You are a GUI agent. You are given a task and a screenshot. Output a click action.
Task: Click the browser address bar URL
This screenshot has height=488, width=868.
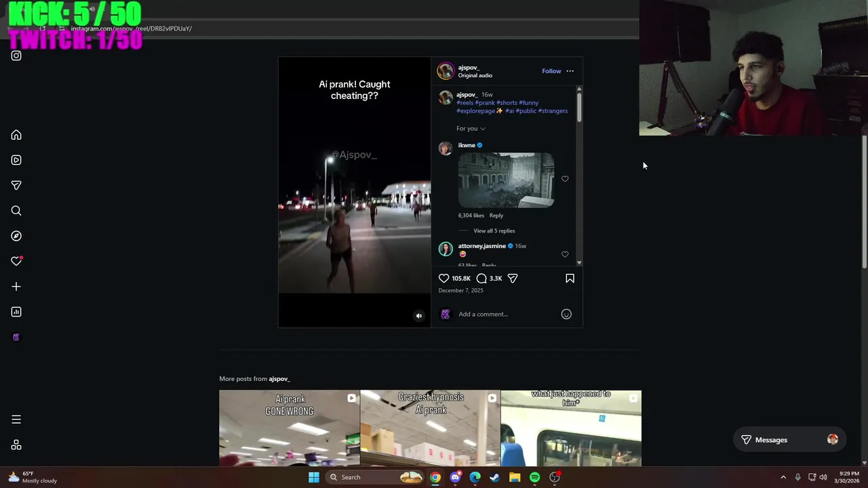132,28
